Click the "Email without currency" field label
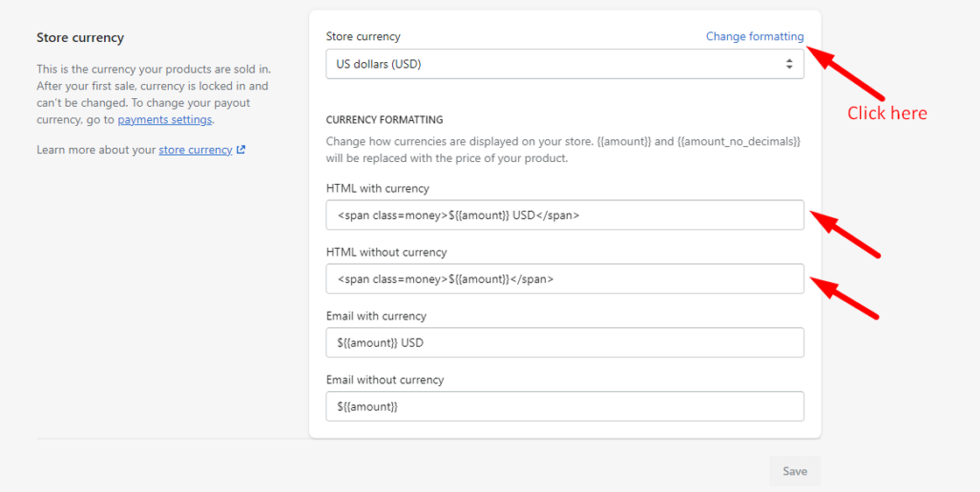 pos(384,380)
